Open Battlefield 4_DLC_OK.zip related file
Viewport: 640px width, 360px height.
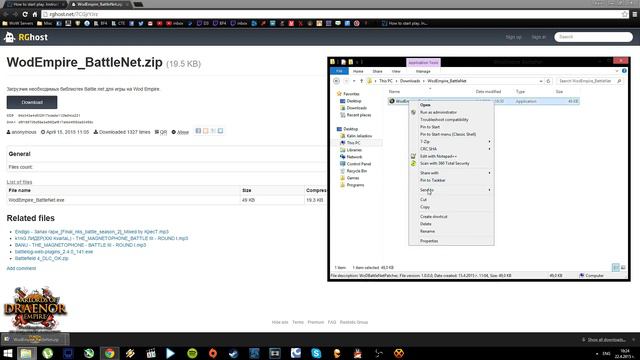point(42,258)
